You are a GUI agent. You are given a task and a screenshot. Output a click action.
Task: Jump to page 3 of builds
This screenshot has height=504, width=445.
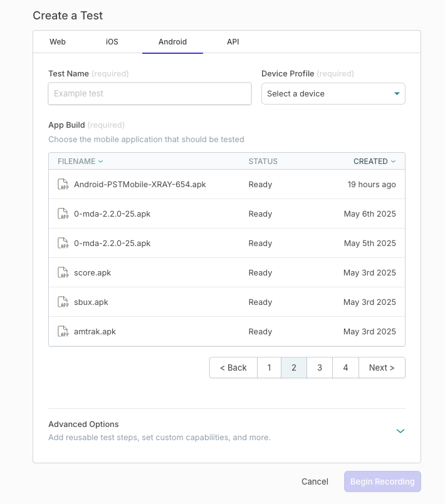pos(320,368)
